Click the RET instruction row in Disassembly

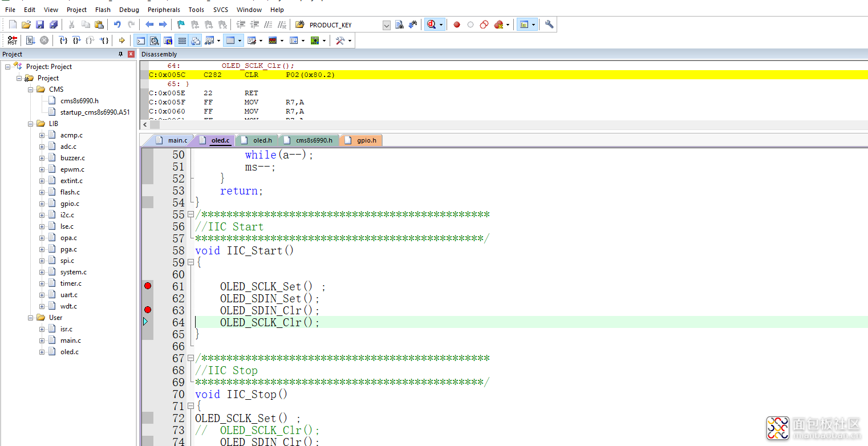tap(504, 93)
